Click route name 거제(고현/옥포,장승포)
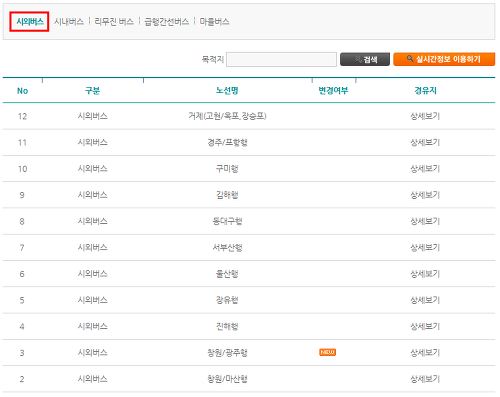Image resolution: width=500 pixels, height=397 pixels. coord(227,116)
